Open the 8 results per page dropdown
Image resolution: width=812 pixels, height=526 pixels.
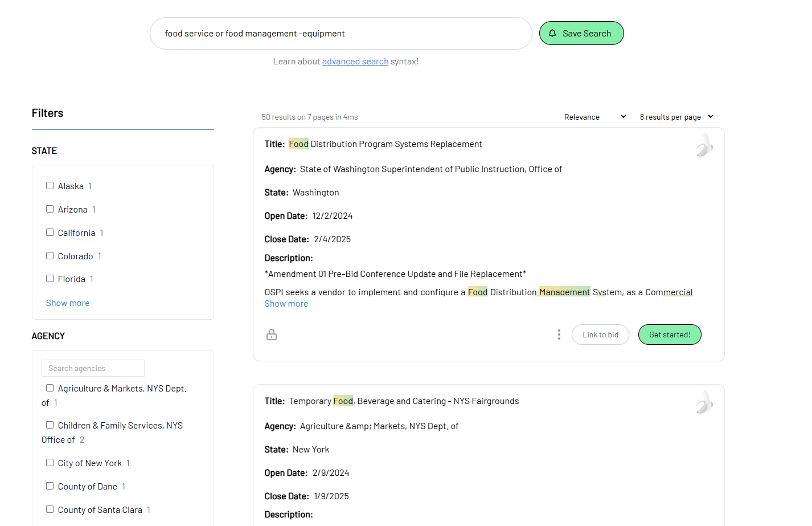pos(676,117)
